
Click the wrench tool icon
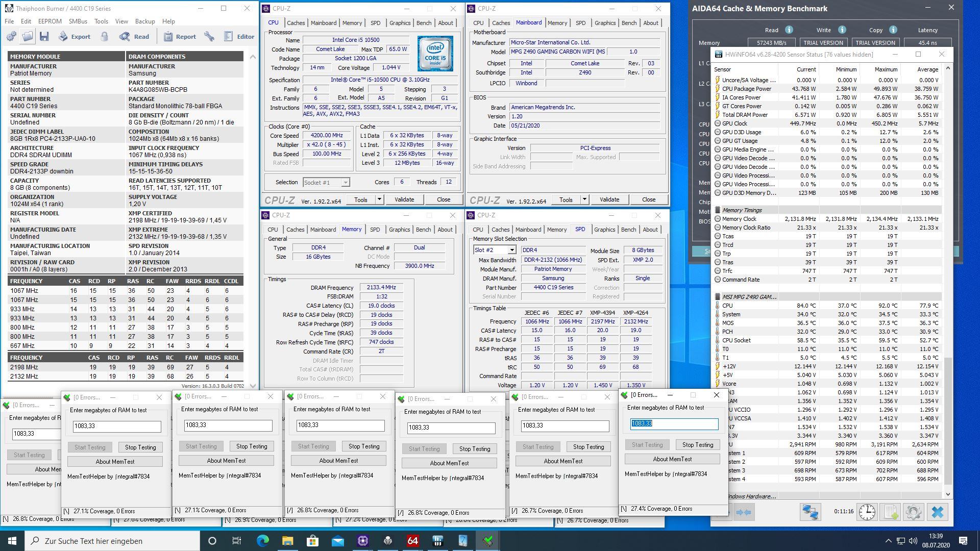(209, 36)
